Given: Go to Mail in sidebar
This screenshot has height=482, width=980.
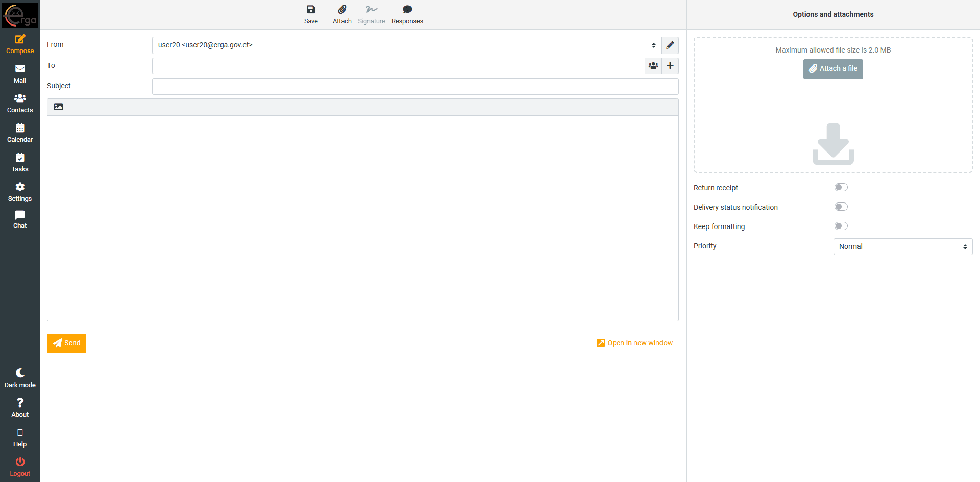Looking at the screenshot, I should pos(20,74).
